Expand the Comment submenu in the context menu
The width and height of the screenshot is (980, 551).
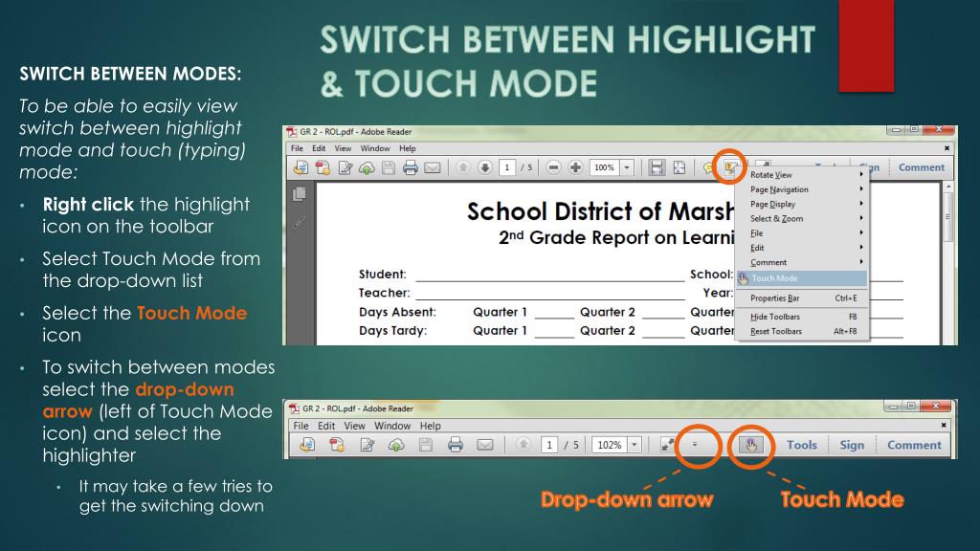[x=802, y=262]
